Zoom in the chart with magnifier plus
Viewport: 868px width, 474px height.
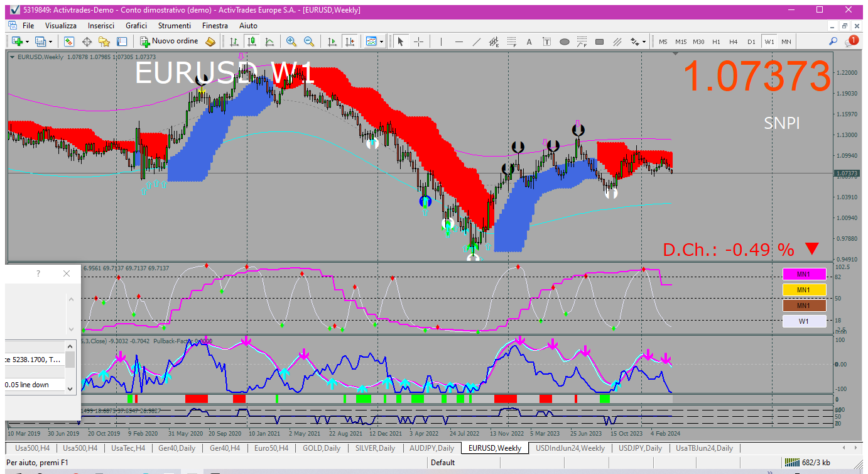tap(291, 41)
